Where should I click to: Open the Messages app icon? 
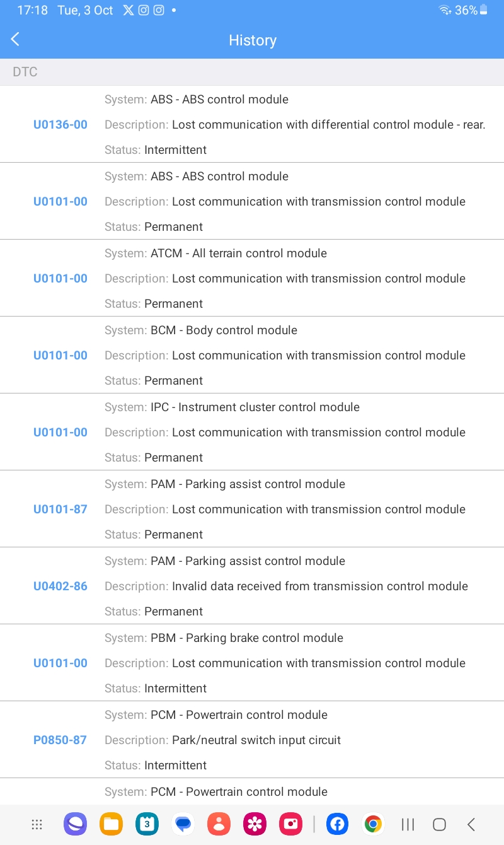pyautogui.click(x=183, y=824)
